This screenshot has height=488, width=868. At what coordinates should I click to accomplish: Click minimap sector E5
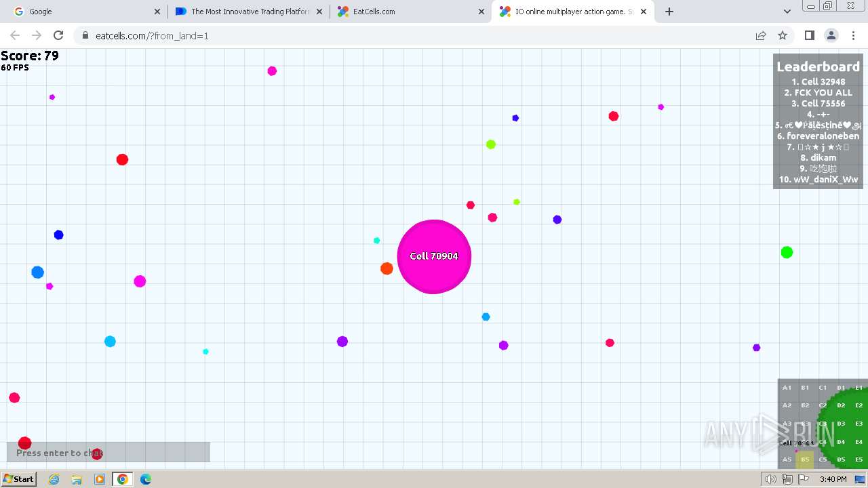tap(859, 460)
